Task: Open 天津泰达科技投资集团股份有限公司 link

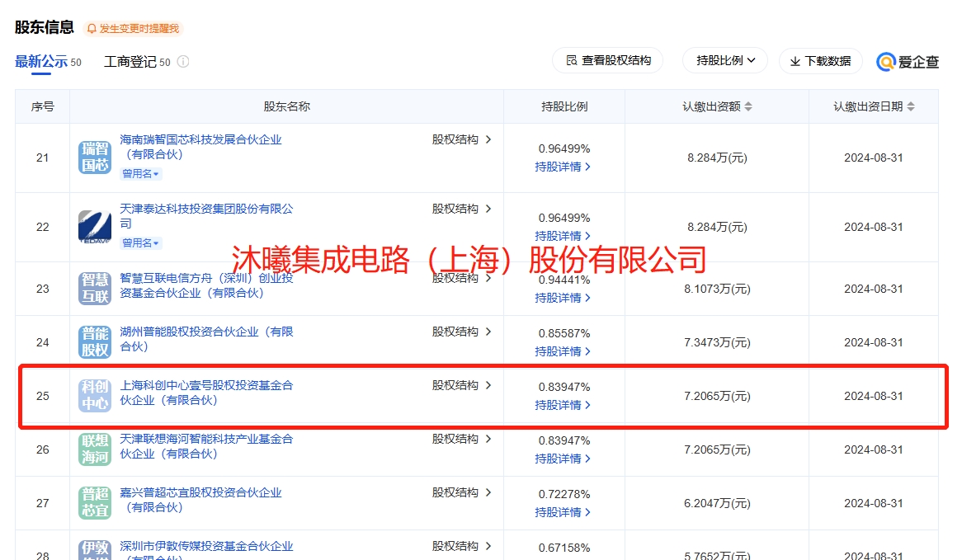Action: (x=206, y=217)
